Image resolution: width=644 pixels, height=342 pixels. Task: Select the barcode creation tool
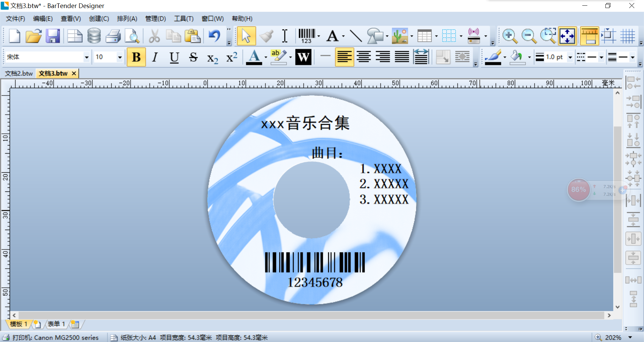click(x=307, y=36)
